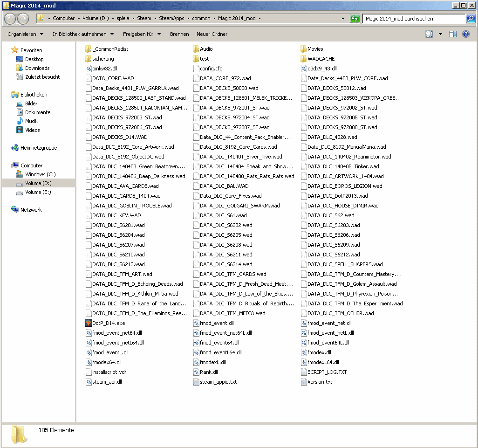This screenshot has width=478, height=448.
Task: Click the steam_appid.txt file icon
Action: click(x=196, y=382)
